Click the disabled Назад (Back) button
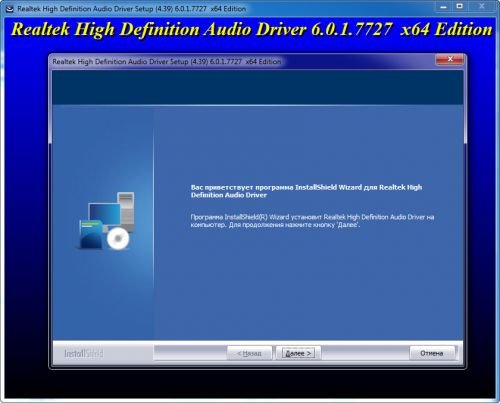This screenshot has width=500, height=403. (x=249, y=353)
